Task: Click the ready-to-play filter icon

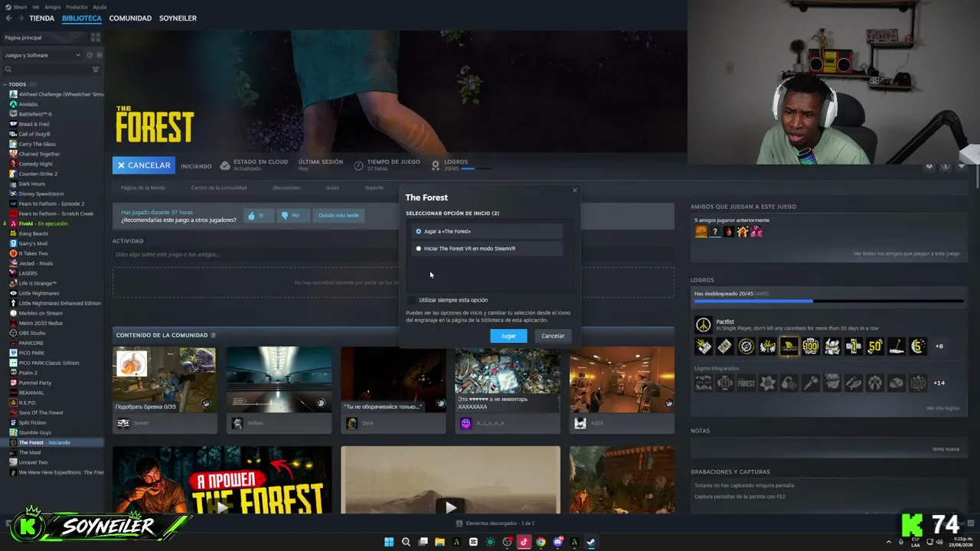Action: point(99,55)
